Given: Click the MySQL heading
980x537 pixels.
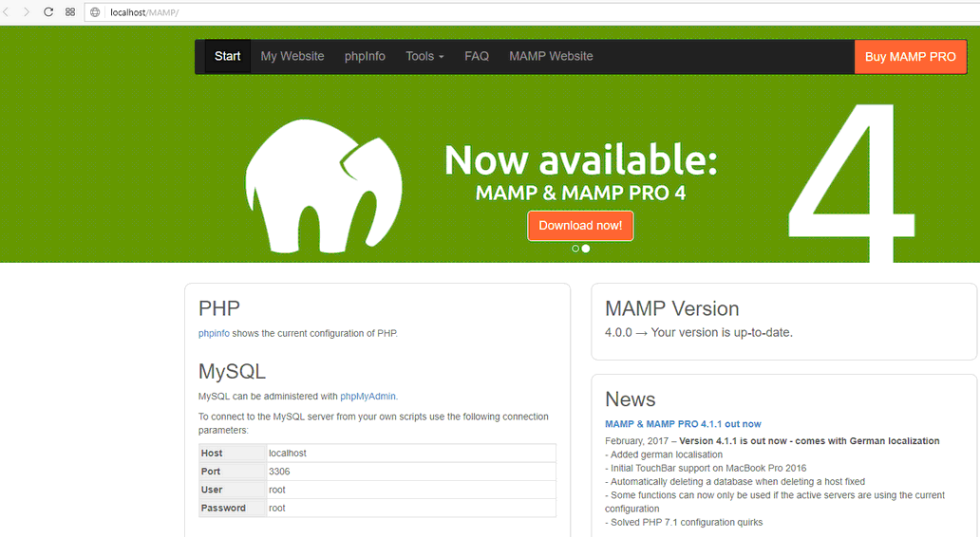Looking at the screenshot, I should coord(232,372).
